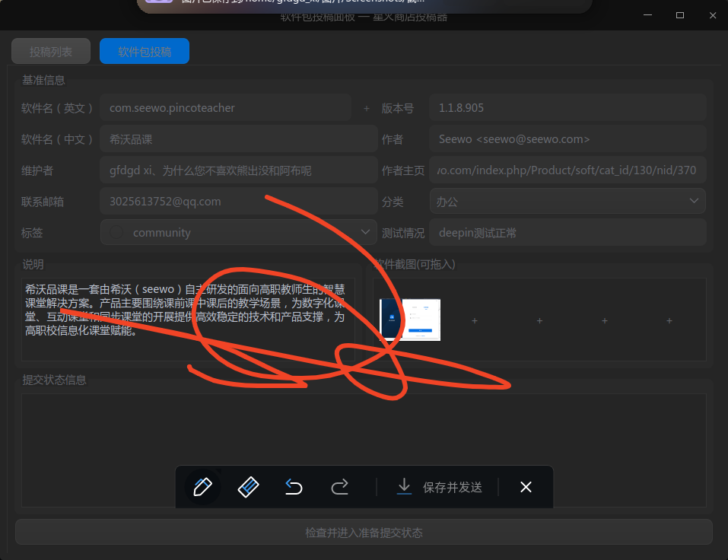Click the plus icon beside package name

[366, 108]
